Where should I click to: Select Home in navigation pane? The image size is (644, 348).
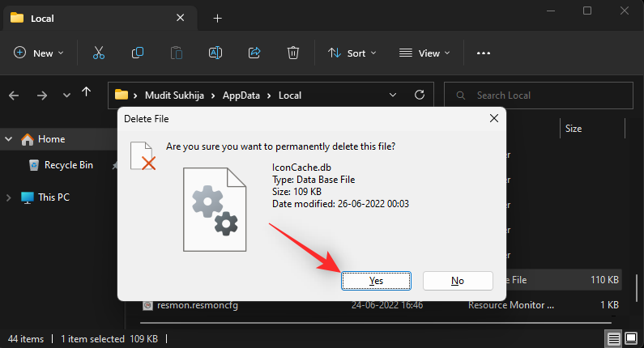tap(51, 139)
